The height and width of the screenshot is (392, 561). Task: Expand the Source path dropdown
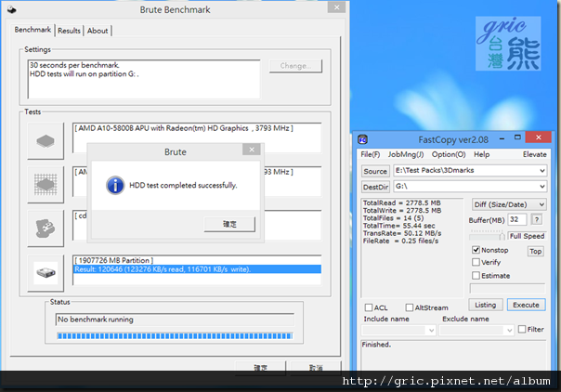pos(542,171)
